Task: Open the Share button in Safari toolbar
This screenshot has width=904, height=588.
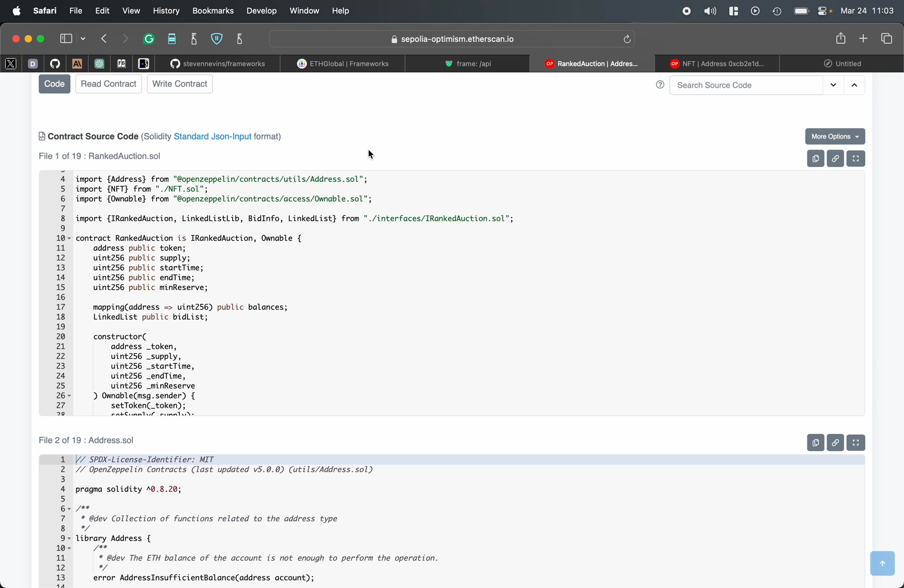Action: point(840,38)
